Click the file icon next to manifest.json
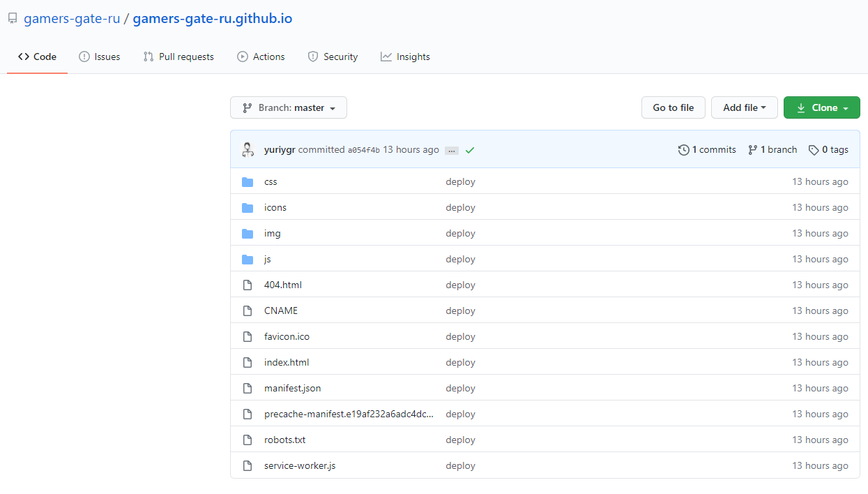Screen dimensions: 868x494 click(247, 389)
